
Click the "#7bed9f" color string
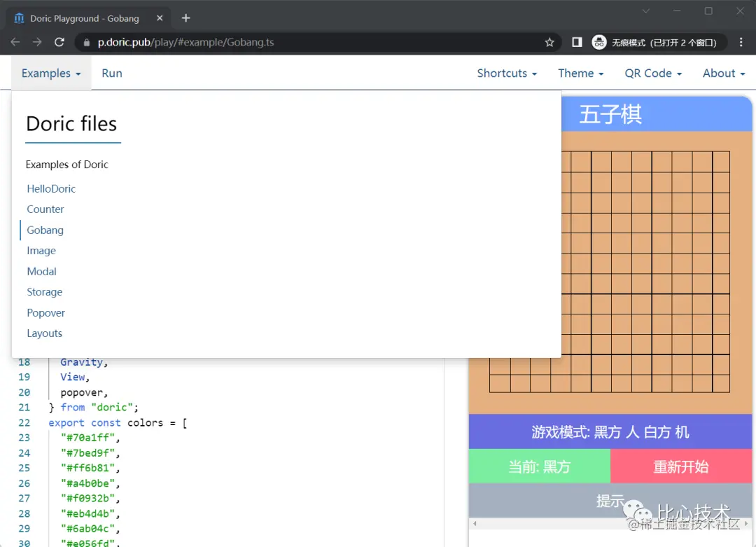pos(87,453)
